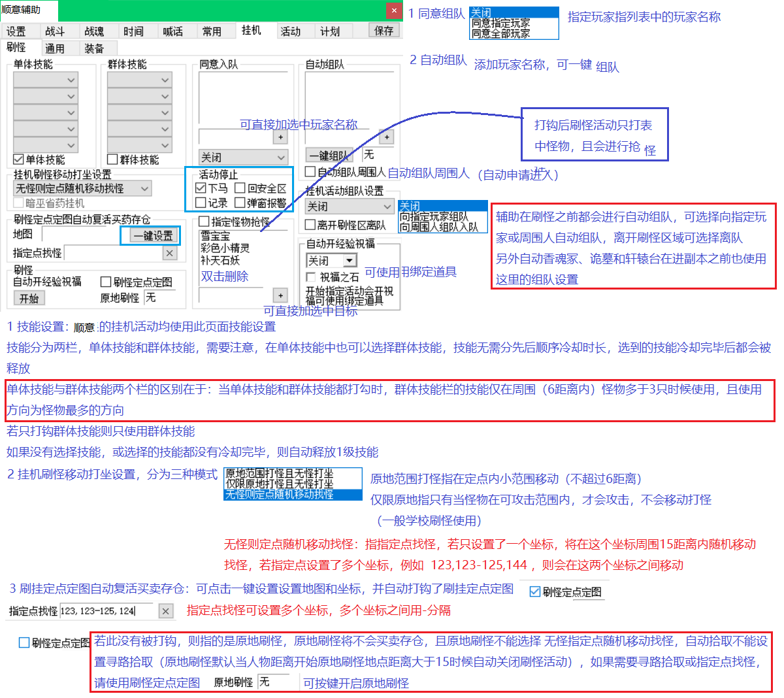This screenshot has width=784, height=698.
Task: Click the 保存 button
Action: [384, 30]
